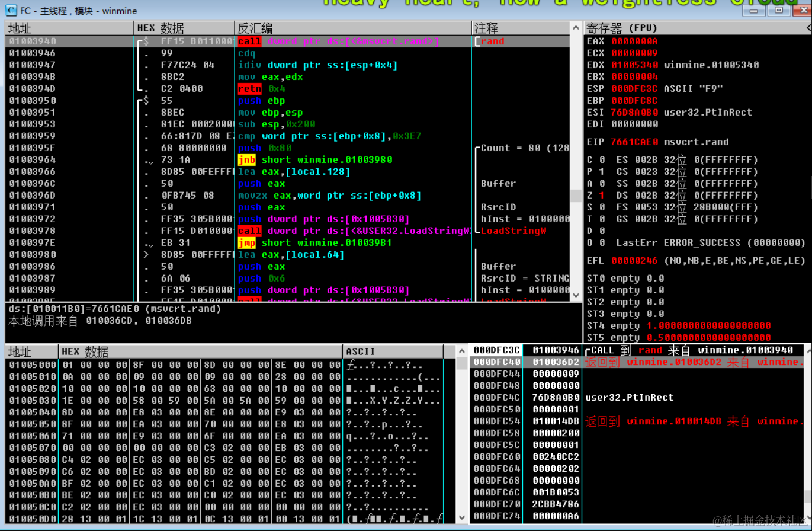
Task: Click the ASCII column header in dump pane
Action: tap(393, 351)
